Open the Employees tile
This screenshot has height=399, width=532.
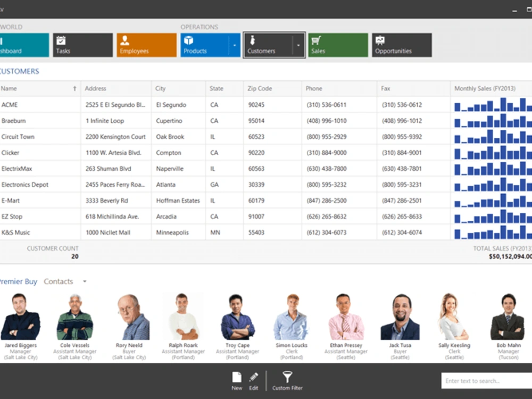(147, 45)
